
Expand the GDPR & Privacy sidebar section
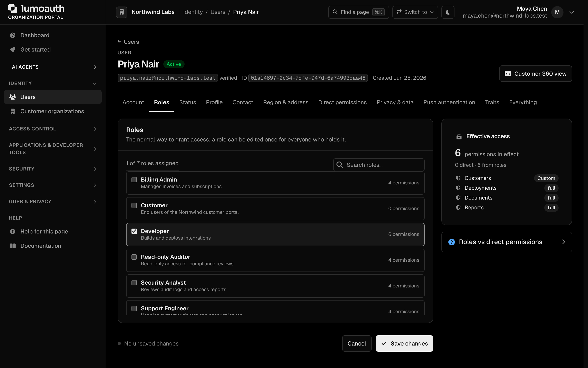(x=53, y=202)
